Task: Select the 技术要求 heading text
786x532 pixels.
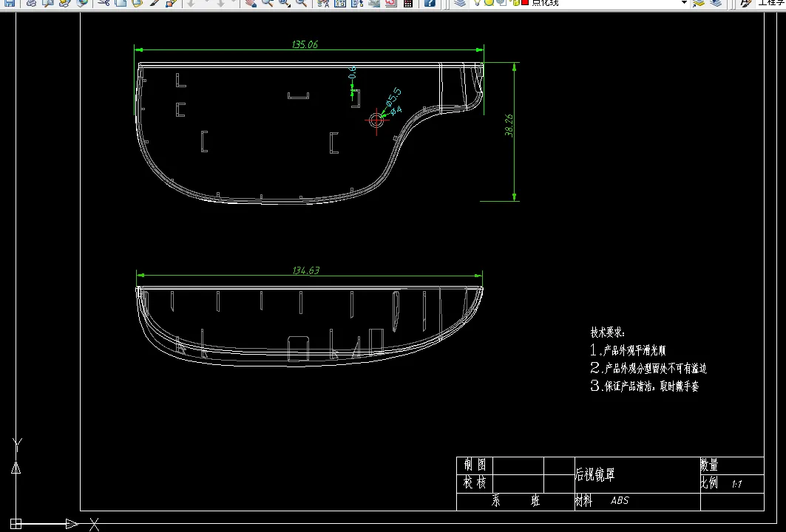Action: click(x=607, y=332)
